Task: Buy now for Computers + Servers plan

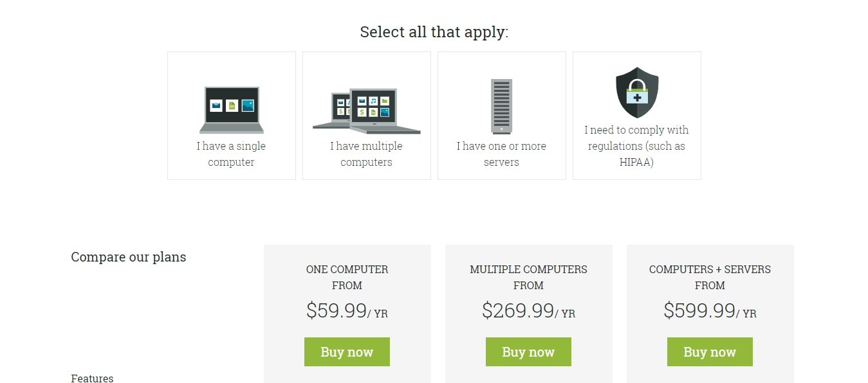Action: tap(710, 352)
